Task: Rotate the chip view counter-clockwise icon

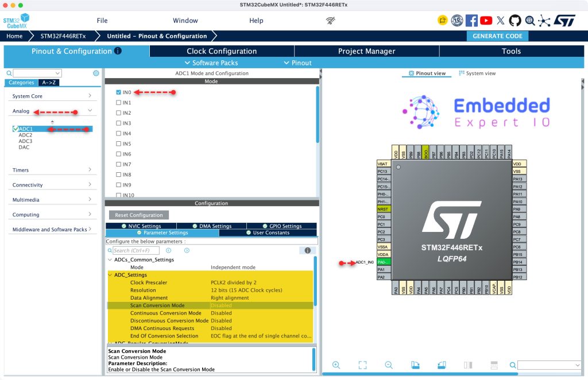Action: pyautogui.click(x=442, y=365)
